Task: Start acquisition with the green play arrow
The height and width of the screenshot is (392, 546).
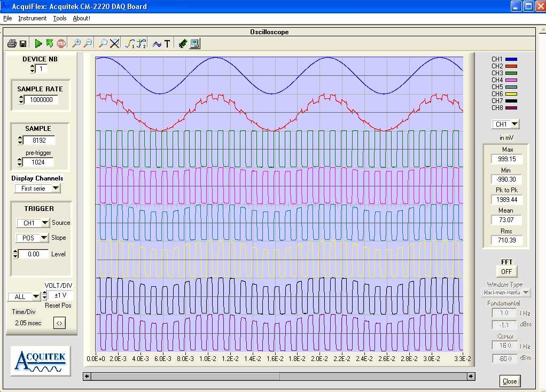Action: pyautogui.click(x=38, y=43)
